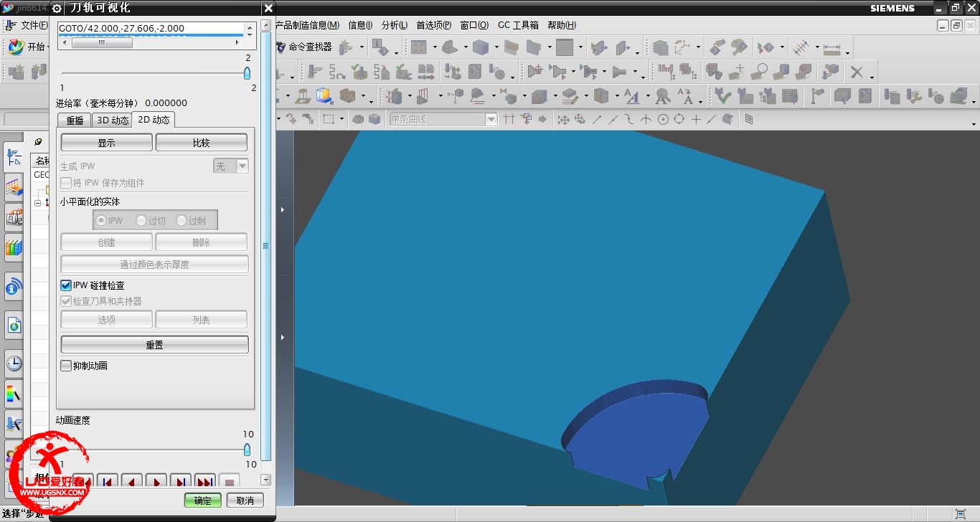Open the layer settings stack icon

(x=660, y=47)
